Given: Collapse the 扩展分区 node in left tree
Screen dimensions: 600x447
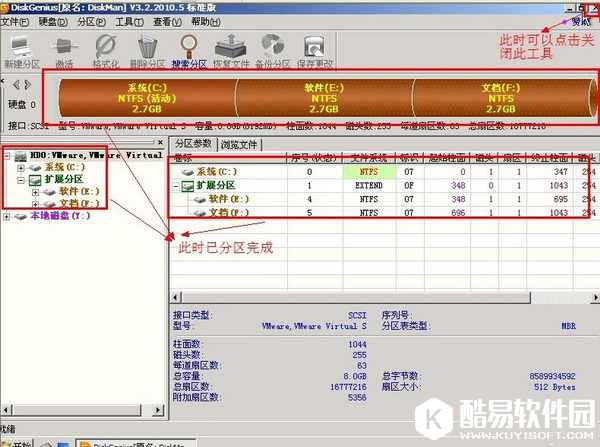Looking at the screenshot, I should pos(22,179).
